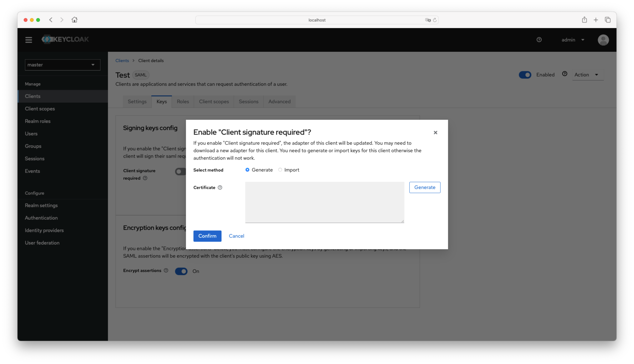Screen dimensions: 634x364
Task: Select the Generate radio option
Action: tap(247, 170)
